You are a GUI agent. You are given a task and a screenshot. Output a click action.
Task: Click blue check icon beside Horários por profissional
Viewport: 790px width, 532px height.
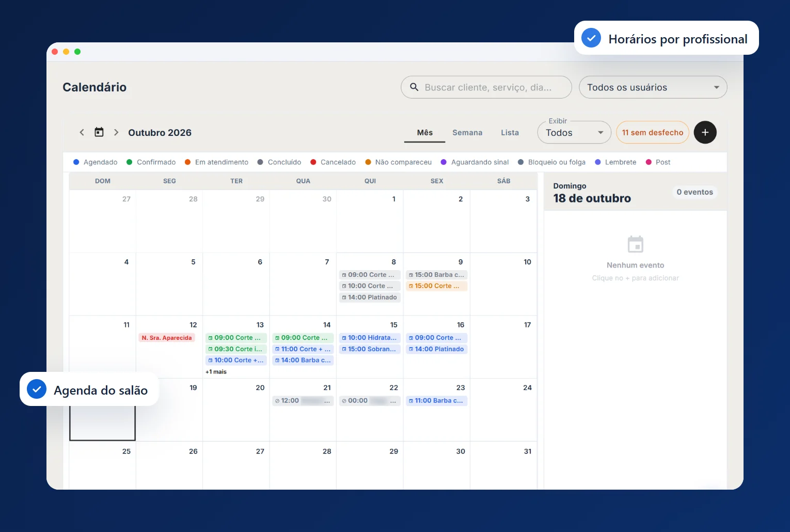click(x=591, y=38)
